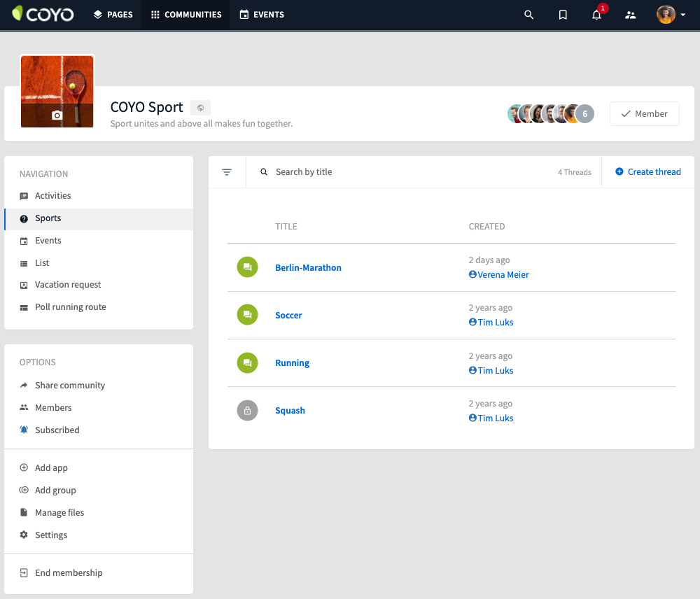The width and height of the screenshot is (700, 599).
Task: Click Create thread
Action: click(647, 172)
